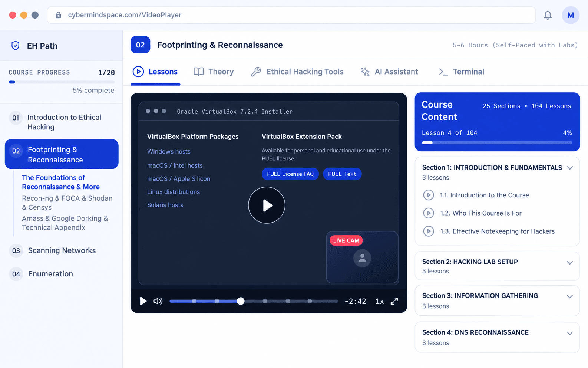Open the macOS / Intel hosts link
The height and width of the screenshot is (368, 588).
tap(175, 165)
